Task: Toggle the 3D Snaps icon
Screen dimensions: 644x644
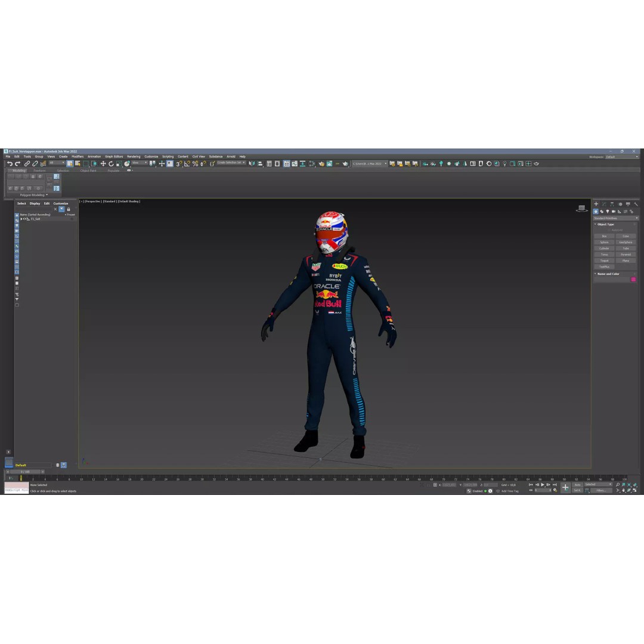Action: tap(179, 163)
